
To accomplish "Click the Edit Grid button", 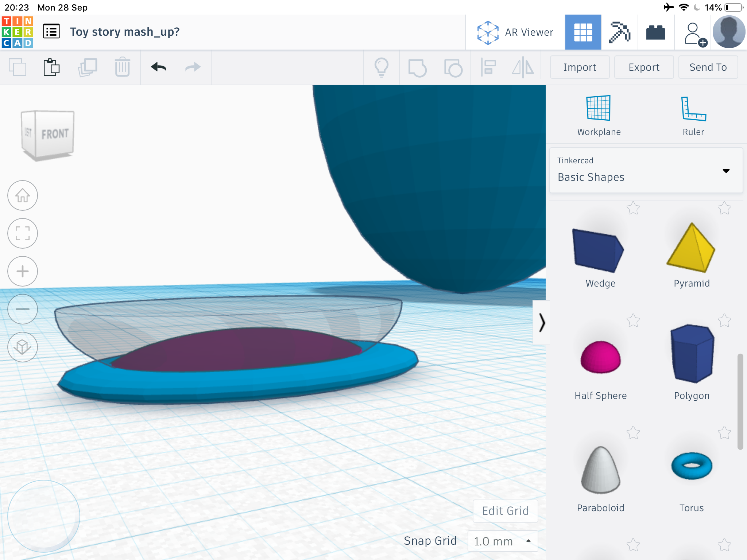I will (505, 511).
